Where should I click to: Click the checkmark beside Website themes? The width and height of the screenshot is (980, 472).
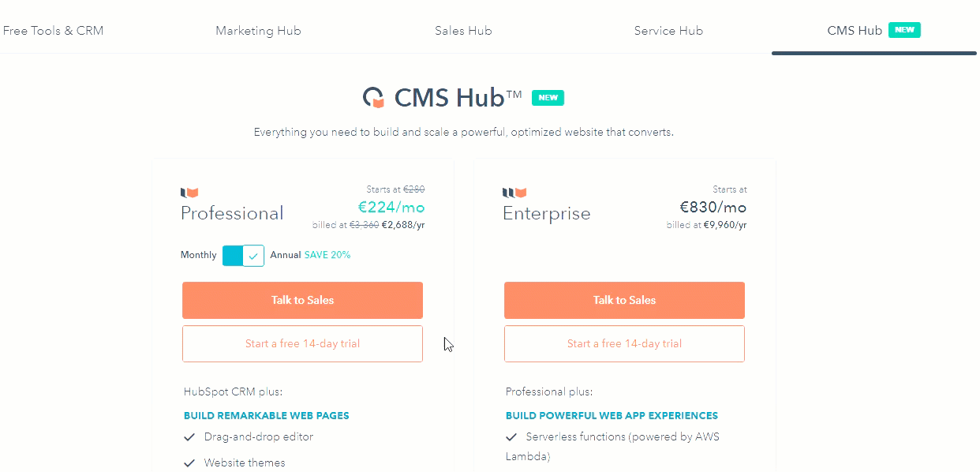[x=189, y=463]
